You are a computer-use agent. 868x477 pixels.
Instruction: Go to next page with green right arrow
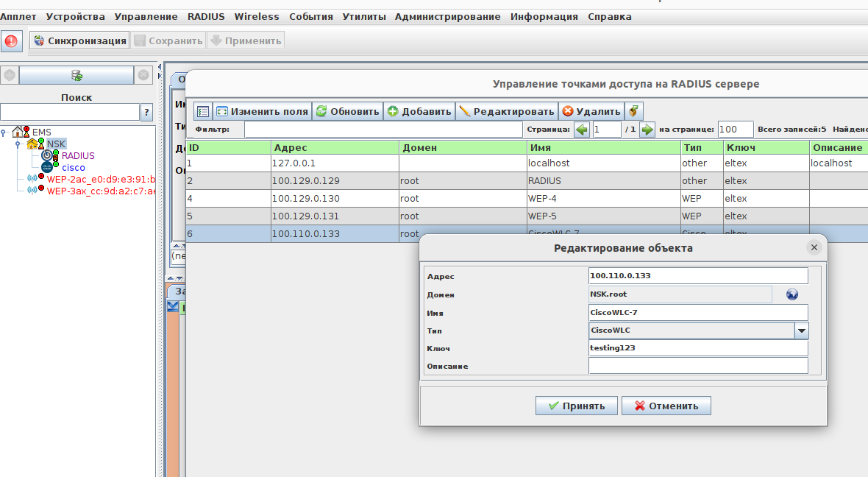647,130
